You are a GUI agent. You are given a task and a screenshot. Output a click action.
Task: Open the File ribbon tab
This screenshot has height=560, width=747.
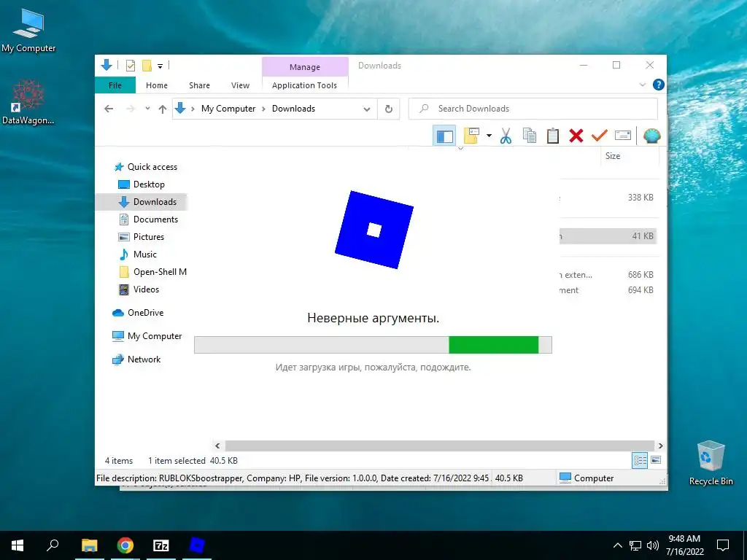[x=115, y=85]
